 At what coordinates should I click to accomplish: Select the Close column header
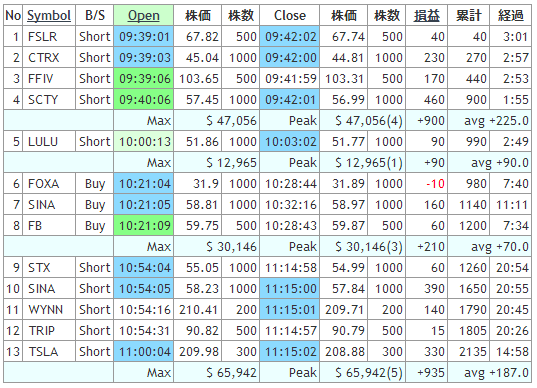pos(290,15)
